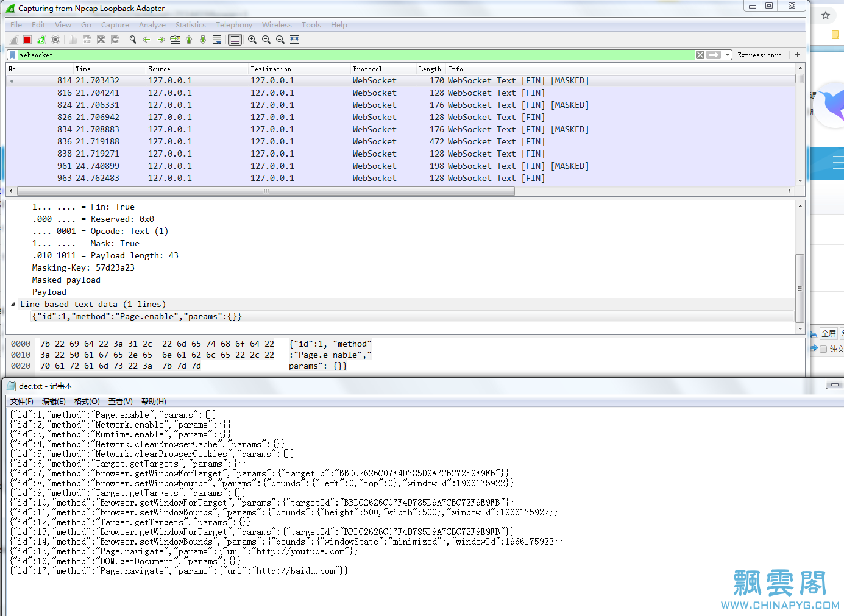This screenshot has height=616, width=844.
Task: Click the open capture file icon
Action: (x=73, y=40)
